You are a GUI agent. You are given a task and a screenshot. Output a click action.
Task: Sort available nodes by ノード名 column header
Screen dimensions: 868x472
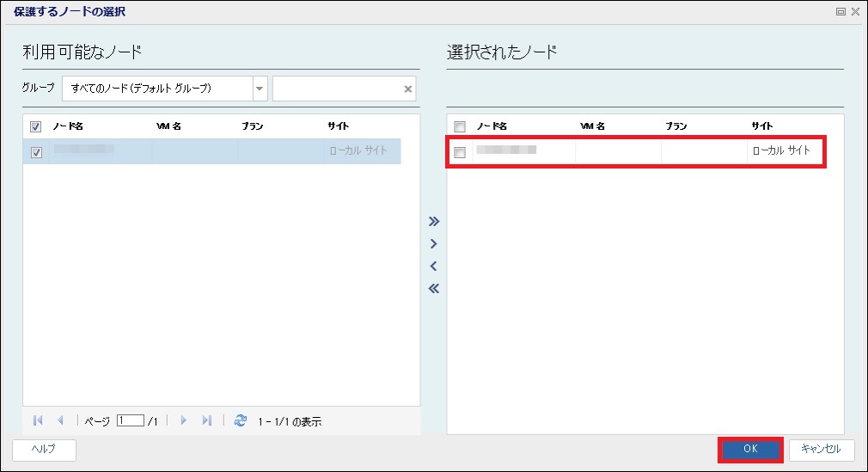(x=69, y=126)
